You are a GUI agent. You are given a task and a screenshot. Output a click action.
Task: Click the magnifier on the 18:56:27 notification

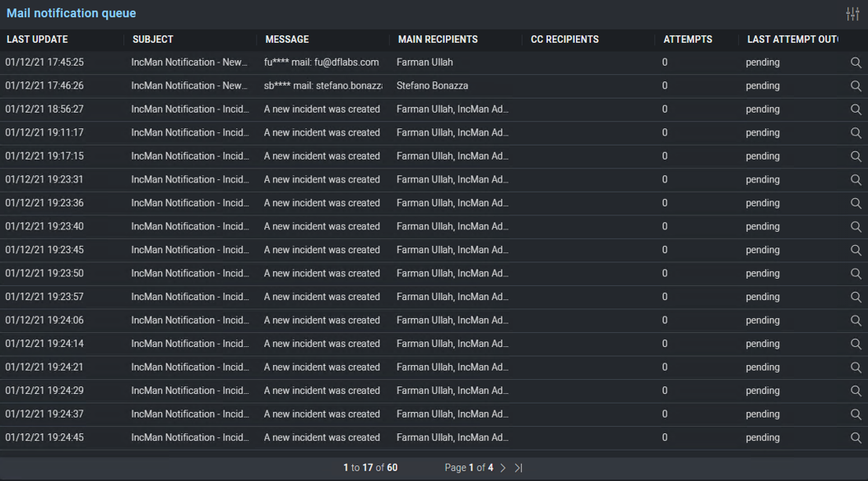(855, 109)
